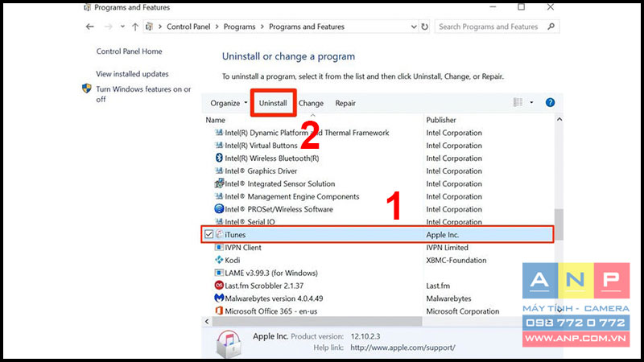
Task: Click the horizontal scrollbar left arrow
Action: click(207, 321)
